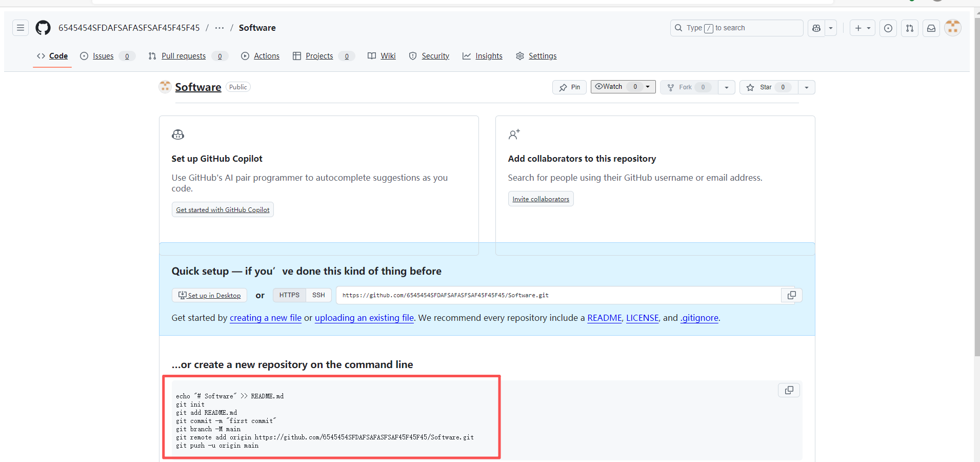This screenshot has height=462, width=980.
Task: Click the repository avatar beside Software title
Action: pyautogui.click(x=165, y=87)
